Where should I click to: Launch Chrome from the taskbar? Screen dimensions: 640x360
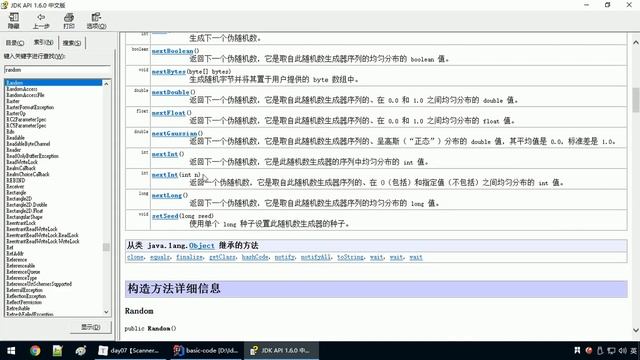coord(35,351)
